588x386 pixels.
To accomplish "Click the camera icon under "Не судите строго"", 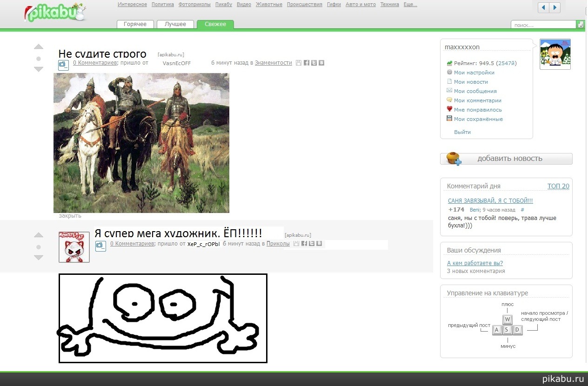I will 63,65.
